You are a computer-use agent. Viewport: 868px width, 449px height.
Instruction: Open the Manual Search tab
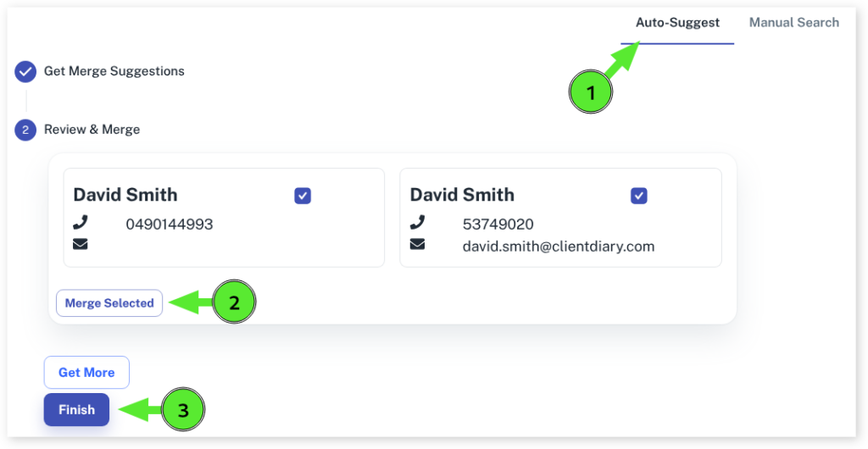click(x=793, y=23)
